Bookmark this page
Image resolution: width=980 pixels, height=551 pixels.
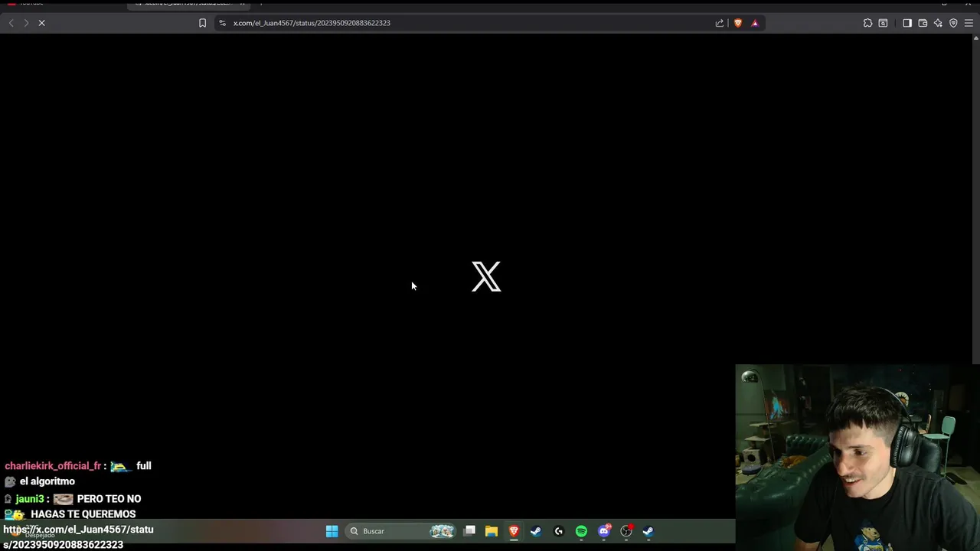[202, 23]
